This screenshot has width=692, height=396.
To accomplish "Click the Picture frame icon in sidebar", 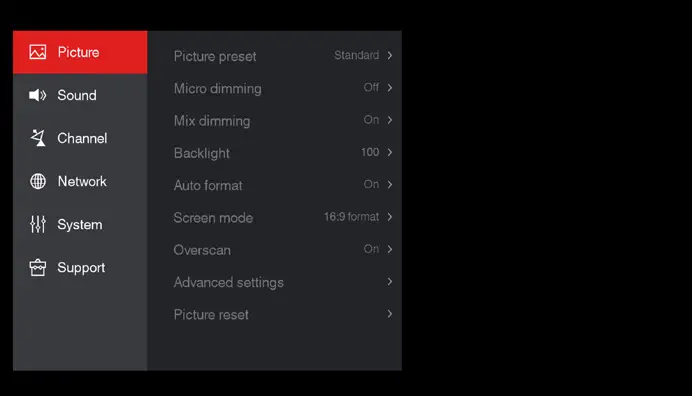I will click(38, 52).
